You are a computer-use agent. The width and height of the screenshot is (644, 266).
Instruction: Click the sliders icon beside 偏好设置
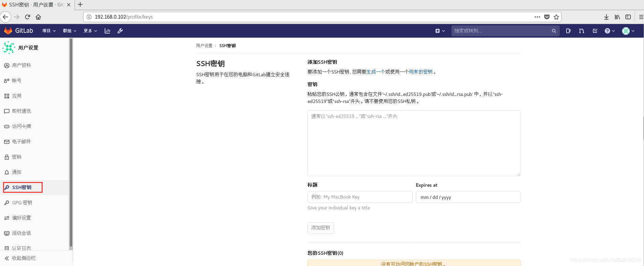(x=7, y=218)
